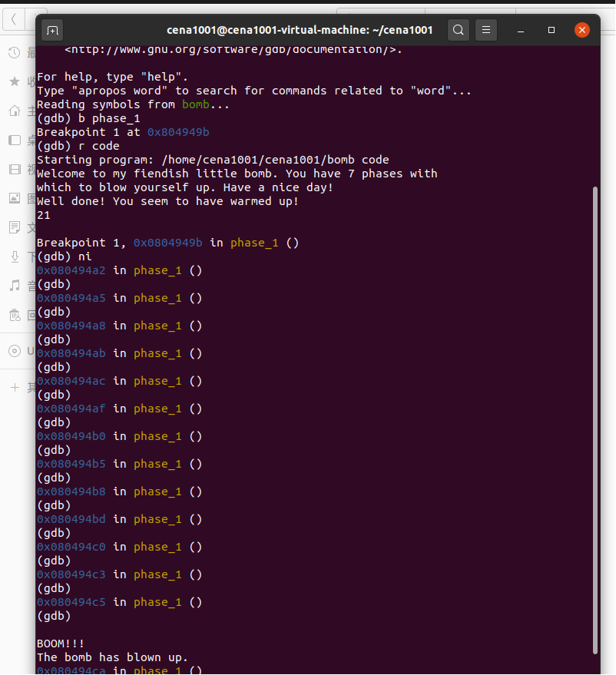Image resolution: width=616 pixels, height=675 pixels.
Task: Open Other Locations plus icon in Files
Action: (15, 388)
